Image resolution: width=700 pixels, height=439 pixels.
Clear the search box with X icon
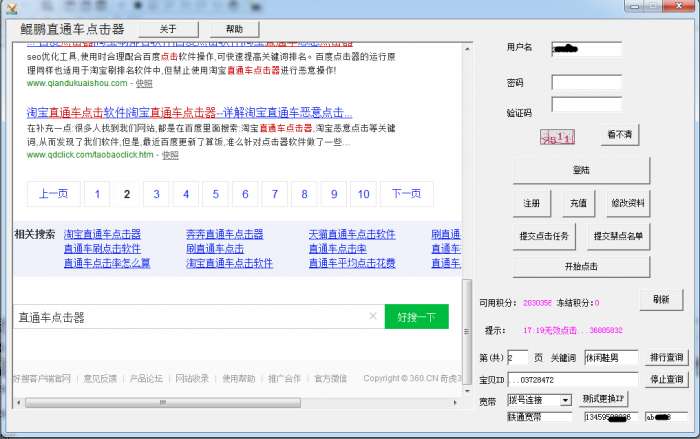tap(373, 316)
